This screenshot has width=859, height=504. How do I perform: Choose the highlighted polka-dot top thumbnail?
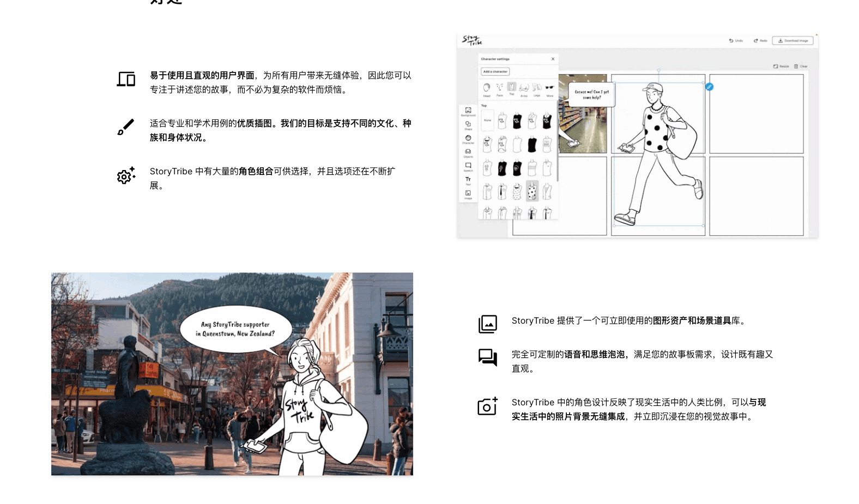coord(532,191)
